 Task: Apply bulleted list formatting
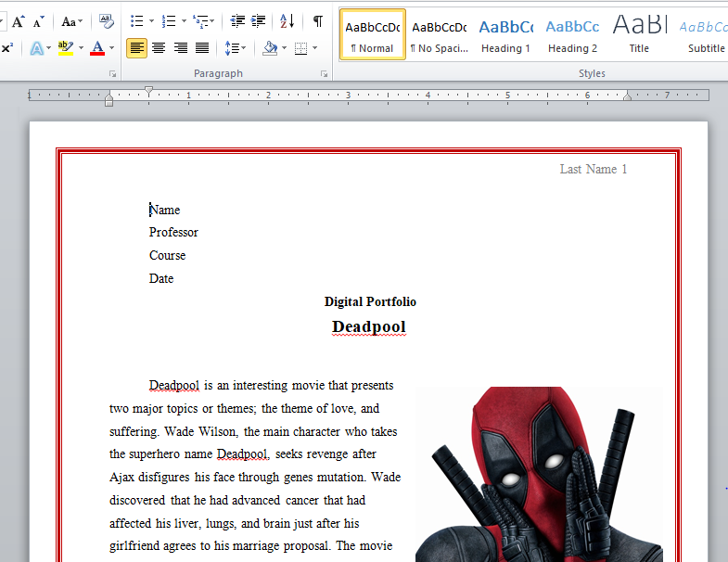pos(136,21)
